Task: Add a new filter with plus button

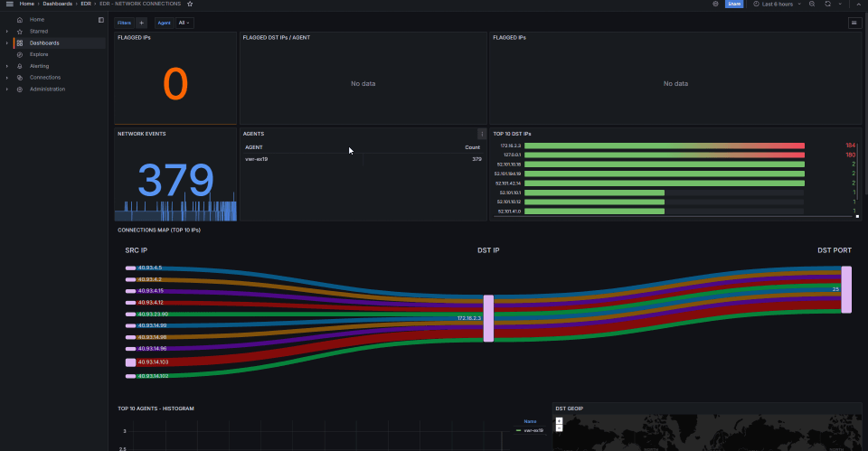Action: (141, 23)
